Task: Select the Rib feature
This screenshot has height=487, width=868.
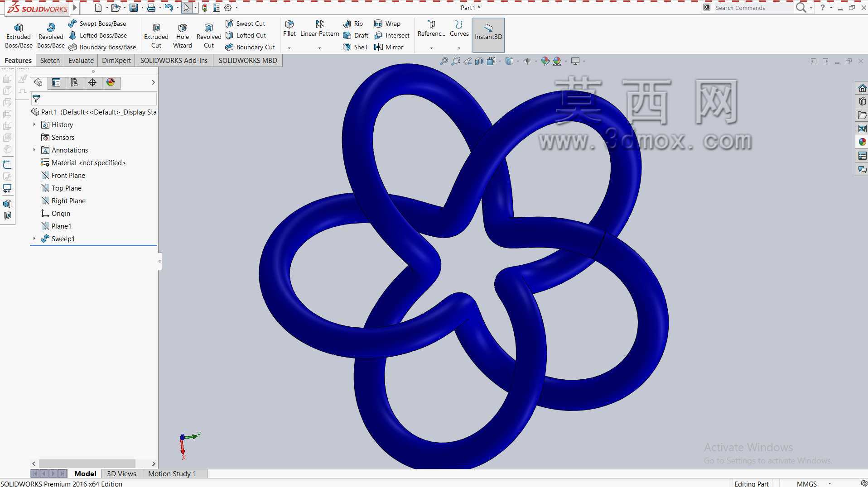Action: (x=353, y=24)
